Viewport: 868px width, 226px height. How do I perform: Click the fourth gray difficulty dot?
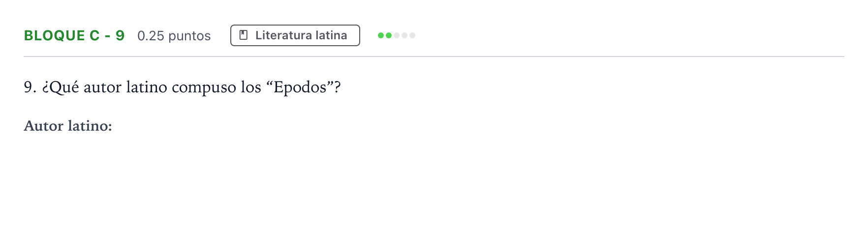(404, 35)
